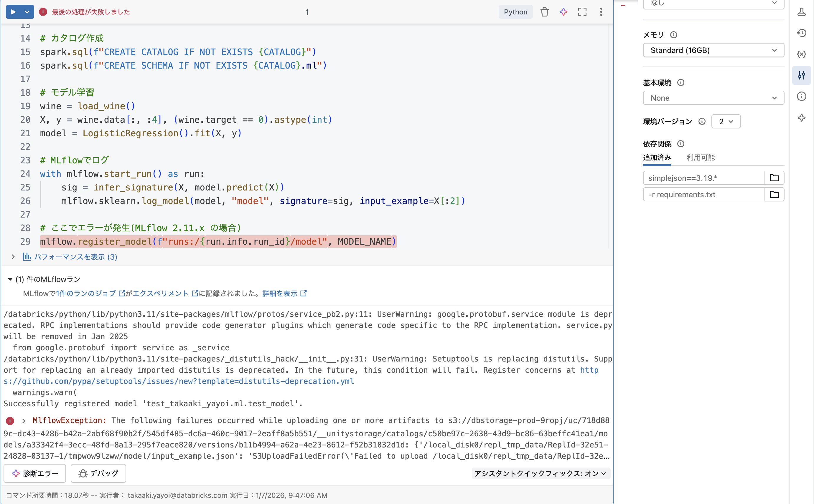Open the メモリ Standard (16GB) dropdown

tap(713, 50)
